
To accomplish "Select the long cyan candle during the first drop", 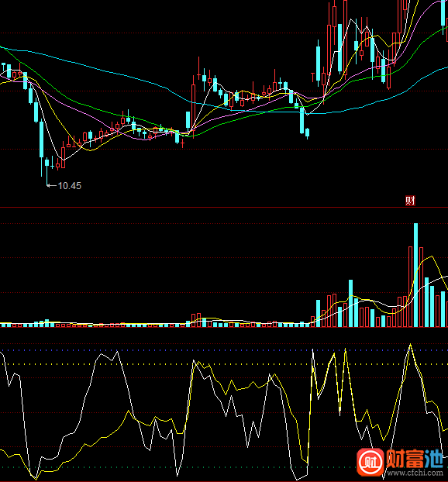I will pos(42,139).
